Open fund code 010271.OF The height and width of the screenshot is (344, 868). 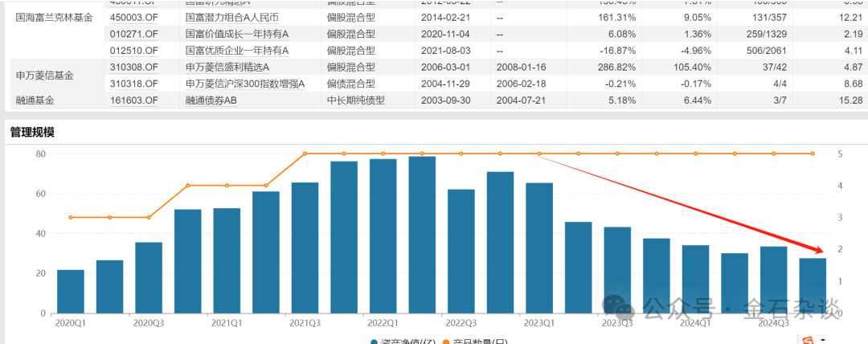coord(133,35)
